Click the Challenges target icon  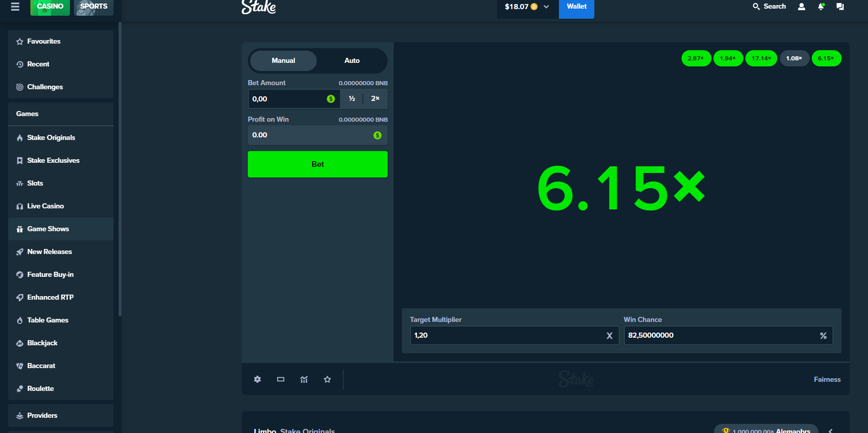point(20,87)
